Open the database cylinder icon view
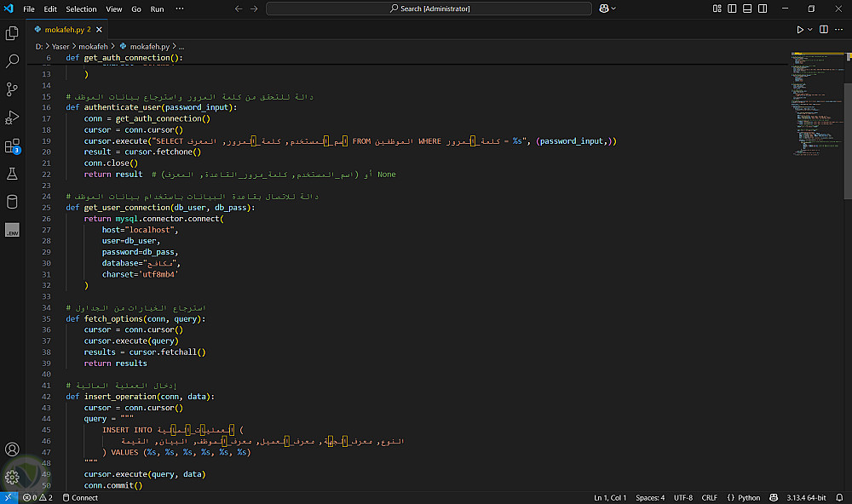The width and height of the screenshot is (852, 504). coord(12,202)
